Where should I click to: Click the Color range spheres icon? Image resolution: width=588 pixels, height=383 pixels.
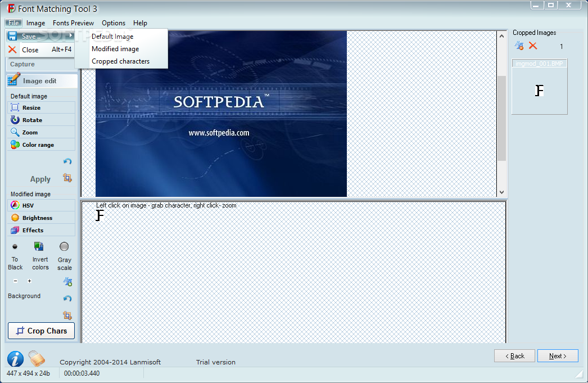point(15,145)
